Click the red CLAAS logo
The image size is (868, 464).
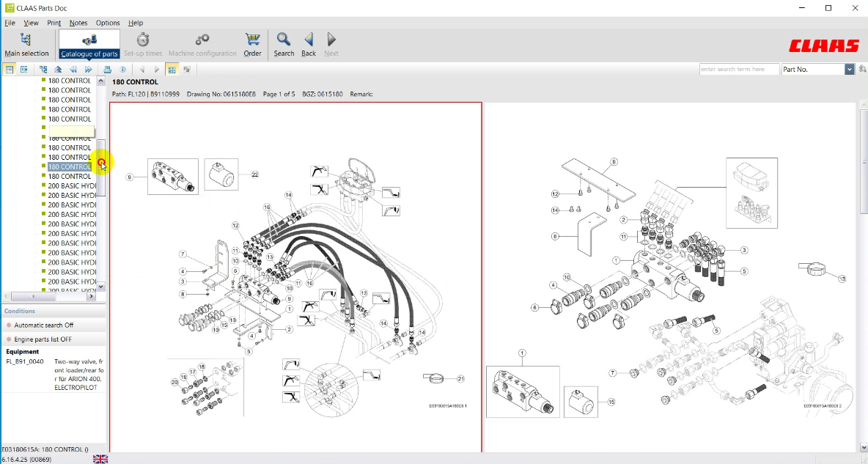click(x=824, y=46)
